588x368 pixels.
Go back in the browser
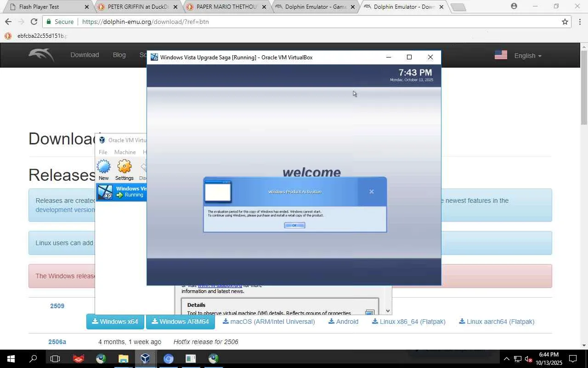pyautogui.click(x=8, y=22)
